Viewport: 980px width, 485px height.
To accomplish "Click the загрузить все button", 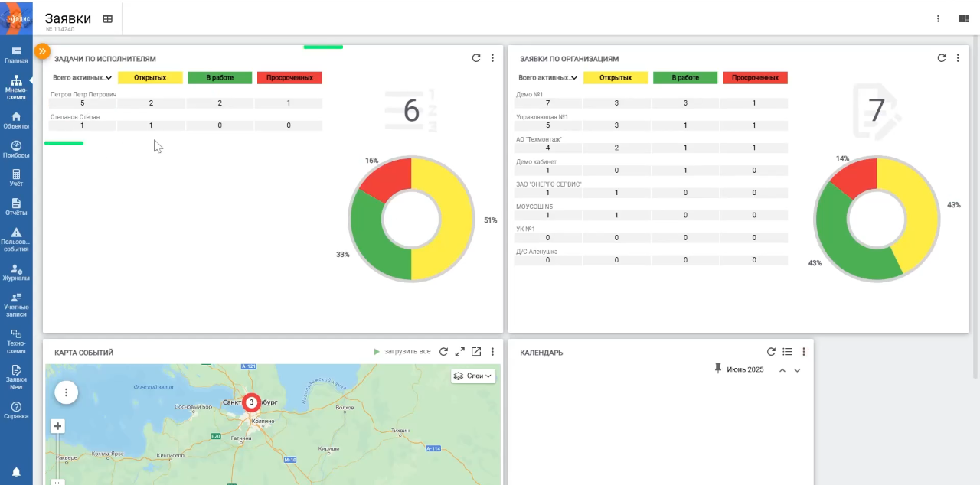I will [x=402, y=352].
